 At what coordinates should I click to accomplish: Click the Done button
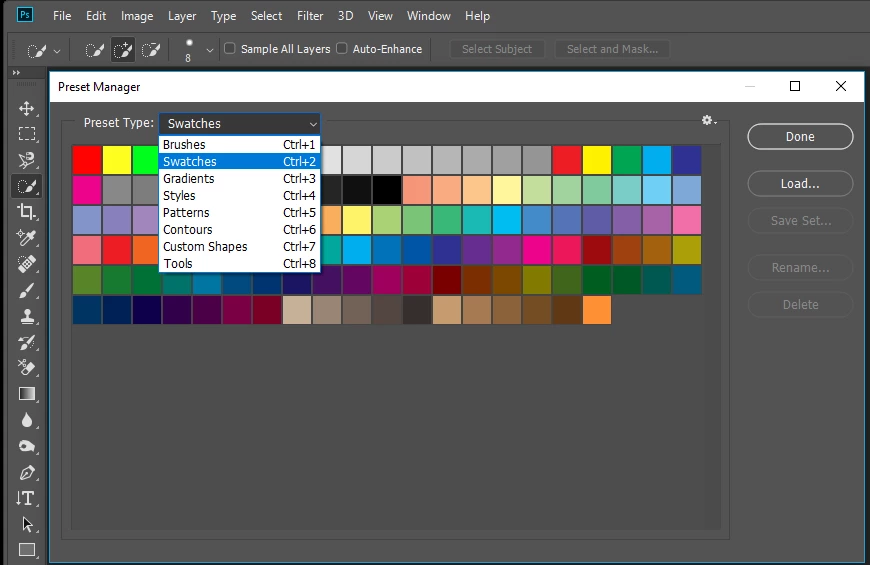800,137
